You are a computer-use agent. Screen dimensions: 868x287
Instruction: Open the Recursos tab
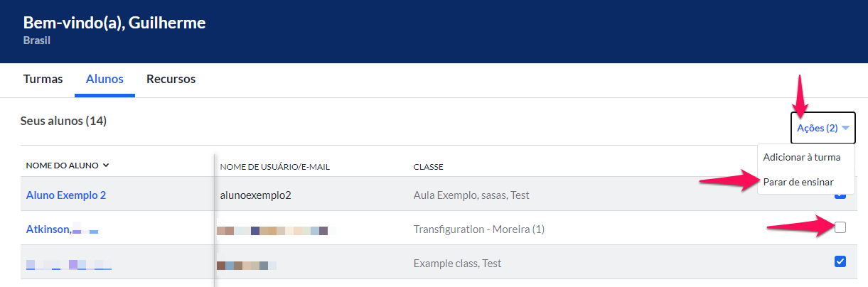tap(171, 79)
